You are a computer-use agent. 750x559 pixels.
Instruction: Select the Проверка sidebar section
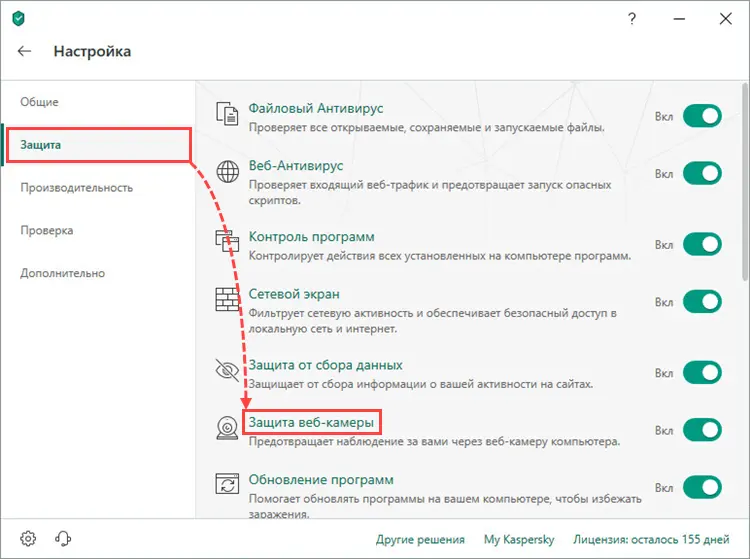47,231
